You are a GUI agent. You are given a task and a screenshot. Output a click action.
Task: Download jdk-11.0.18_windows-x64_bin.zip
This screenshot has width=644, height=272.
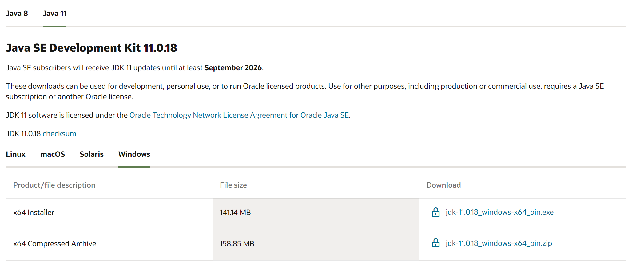[x=499, y=243]
